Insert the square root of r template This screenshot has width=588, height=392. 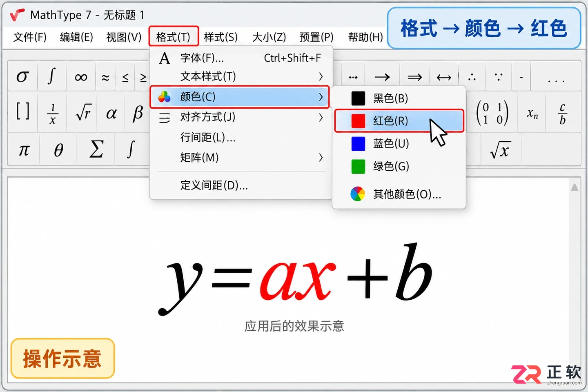pyautogui.click(x=83, y=112)
